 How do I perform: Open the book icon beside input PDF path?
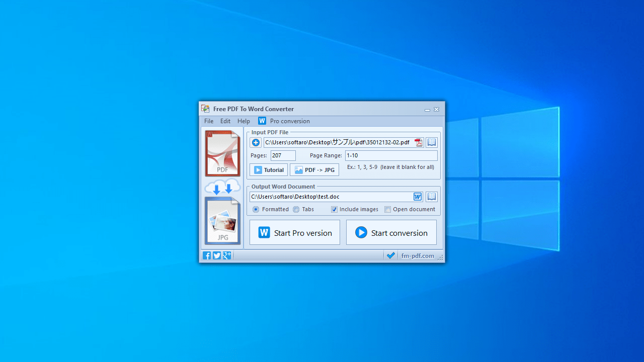432,143
